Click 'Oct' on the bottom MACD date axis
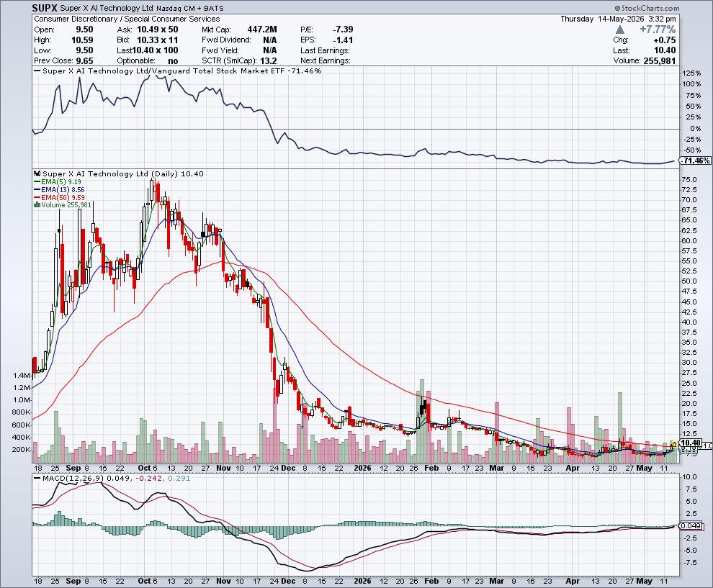Image resolution: width=713 pixels, height=588 pixels. [144, 581]
